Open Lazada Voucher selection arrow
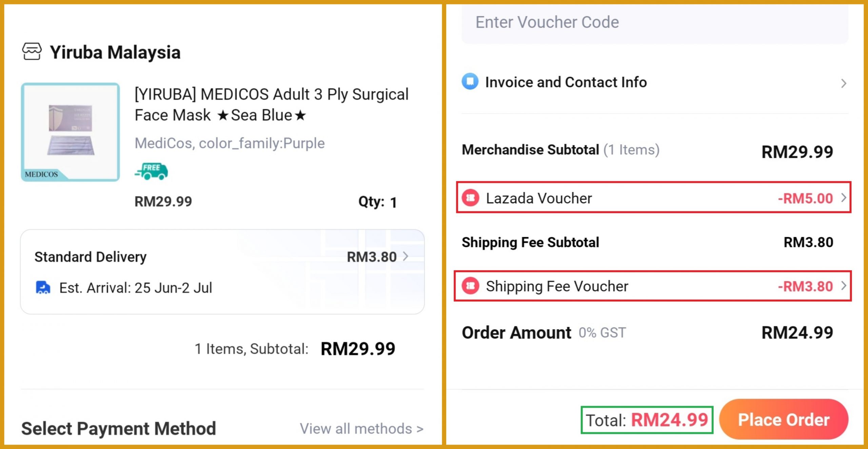Image resolution: width=868 pixels, height=449 pixels. (844, 198)
